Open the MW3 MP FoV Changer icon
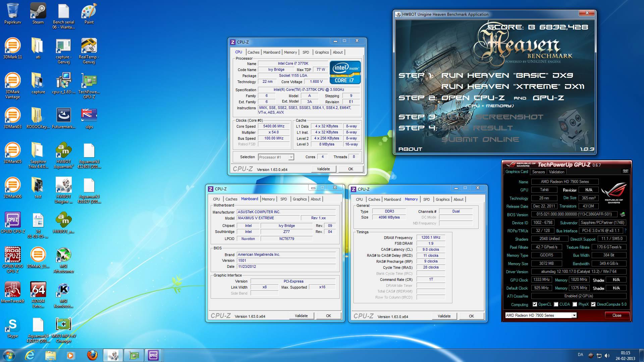The width and height of the screenshot is (644, 362). (63, 330)
